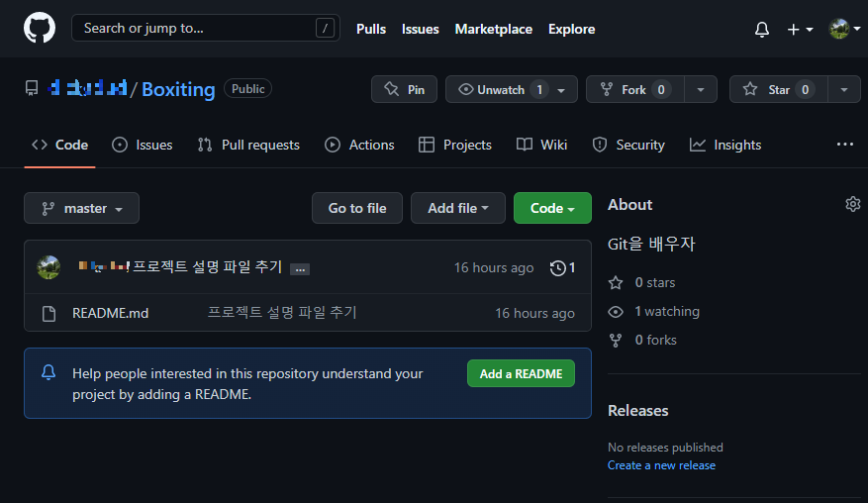Screen dimensions: 868x503
Task: Fork the repository
Action: [x=635, y=89]
